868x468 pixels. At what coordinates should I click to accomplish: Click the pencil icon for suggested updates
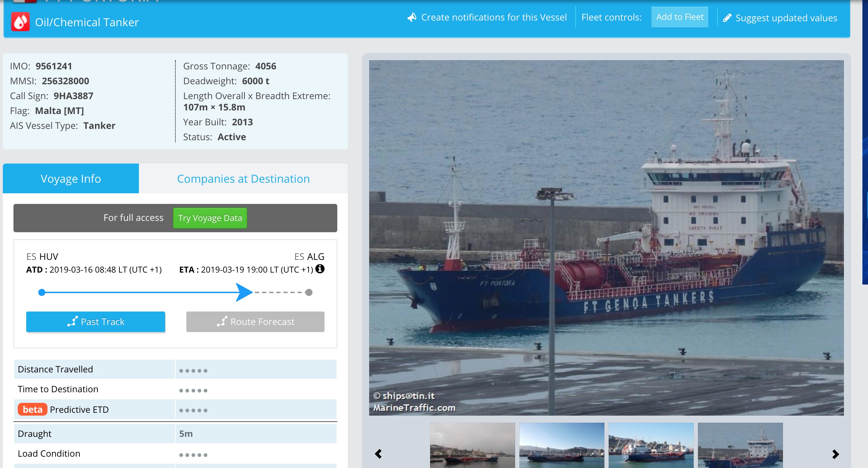tap(727, 18)
